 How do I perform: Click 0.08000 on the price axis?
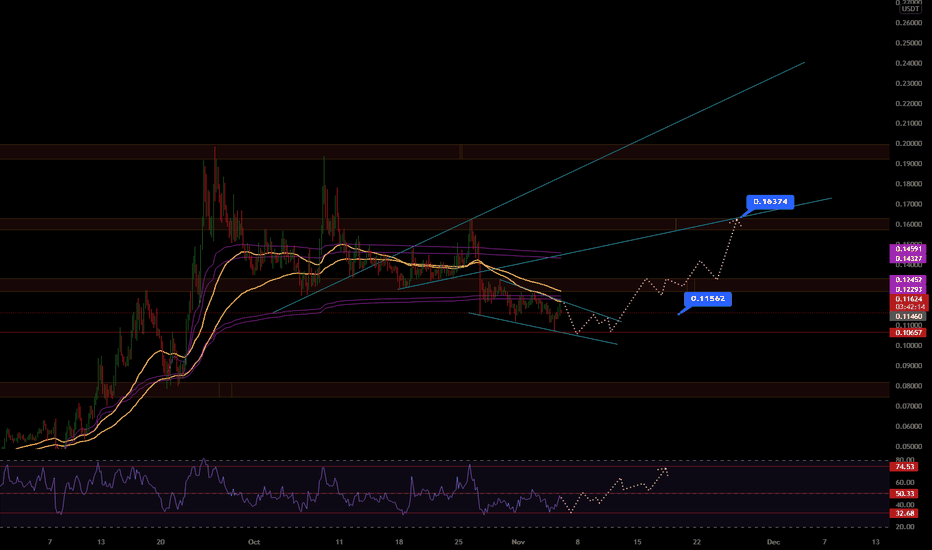(x=909, y=386)
